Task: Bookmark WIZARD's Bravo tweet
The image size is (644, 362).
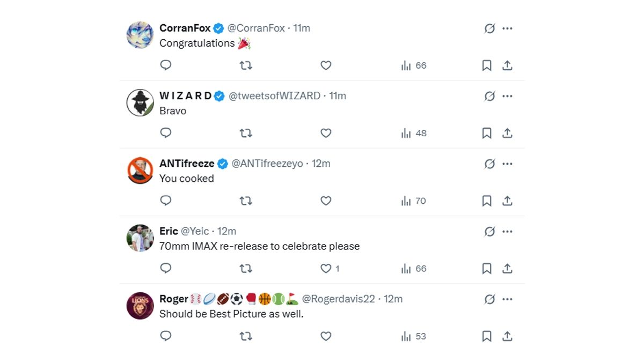Action: [487, 133]
